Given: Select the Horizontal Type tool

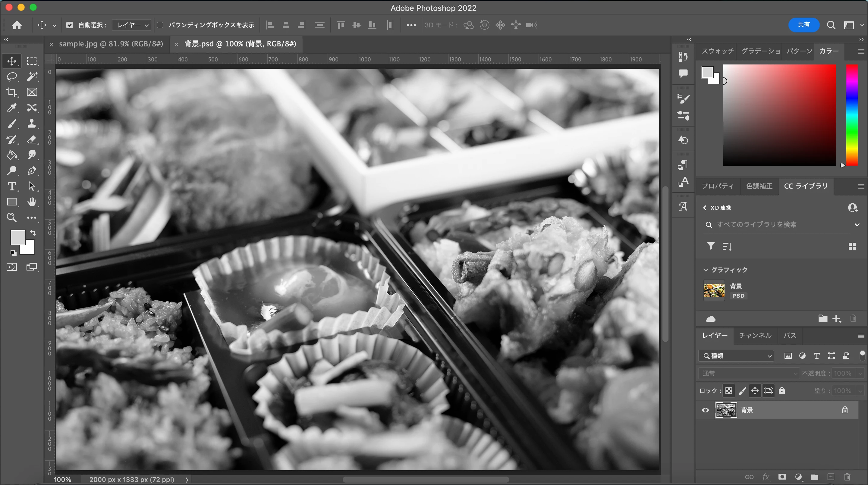Looking at the screenshot, I should 12,186.
